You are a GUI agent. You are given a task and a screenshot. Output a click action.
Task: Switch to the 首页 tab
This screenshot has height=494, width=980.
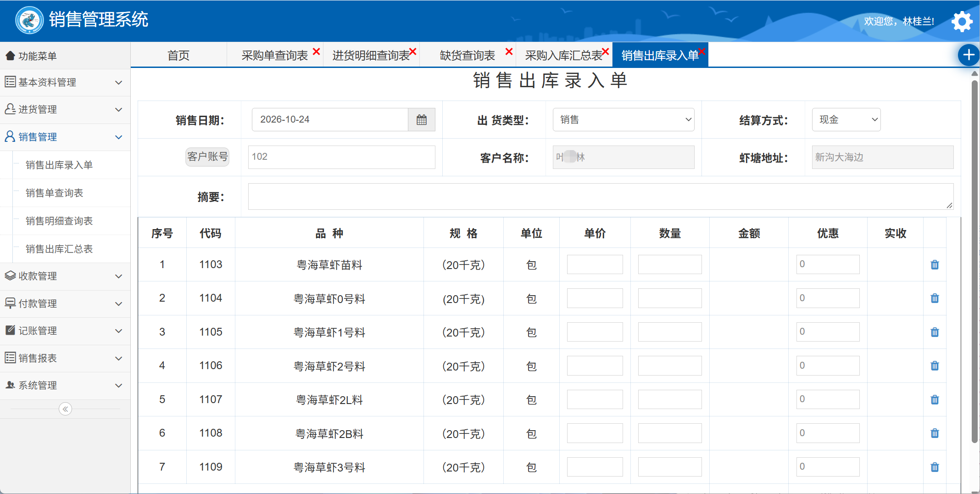tap(178, 56)
